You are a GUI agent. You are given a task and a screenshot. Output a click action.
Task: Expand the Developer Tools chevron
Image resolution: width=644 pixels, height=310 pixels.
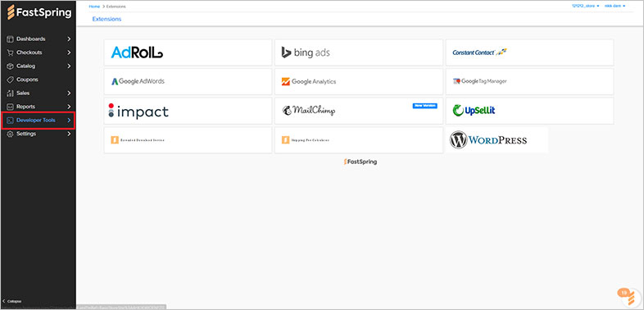(x=69, y=121)
